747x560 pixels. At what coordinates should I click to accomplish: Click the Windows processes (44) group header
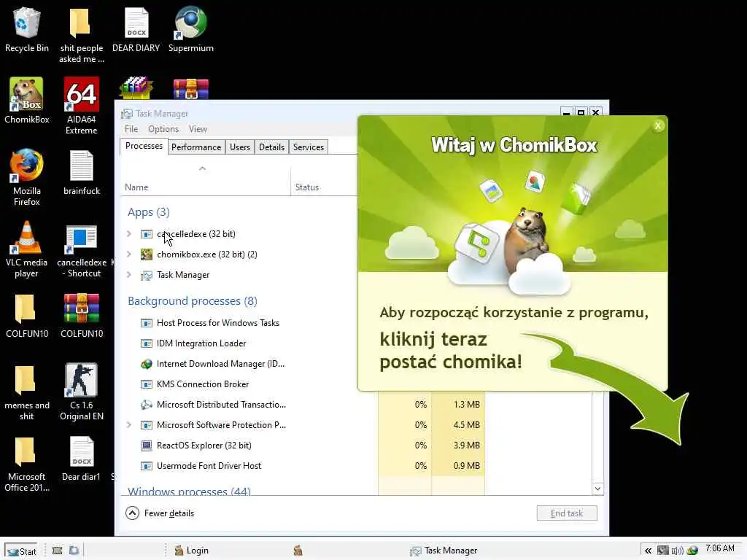coord(189,491)
